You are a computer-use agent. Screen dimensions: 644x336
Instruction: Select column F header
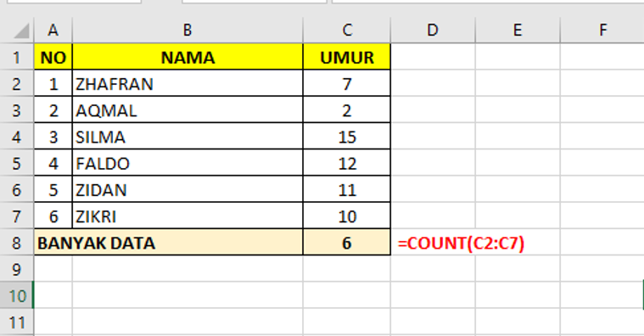point(602,31)
